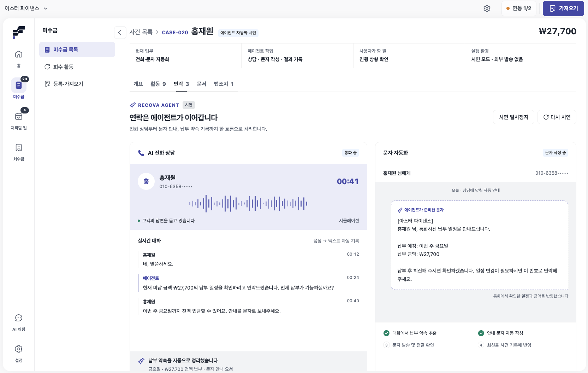
Task: Select 등록·가져오기 in the submenu
Action: coord(77,84)
